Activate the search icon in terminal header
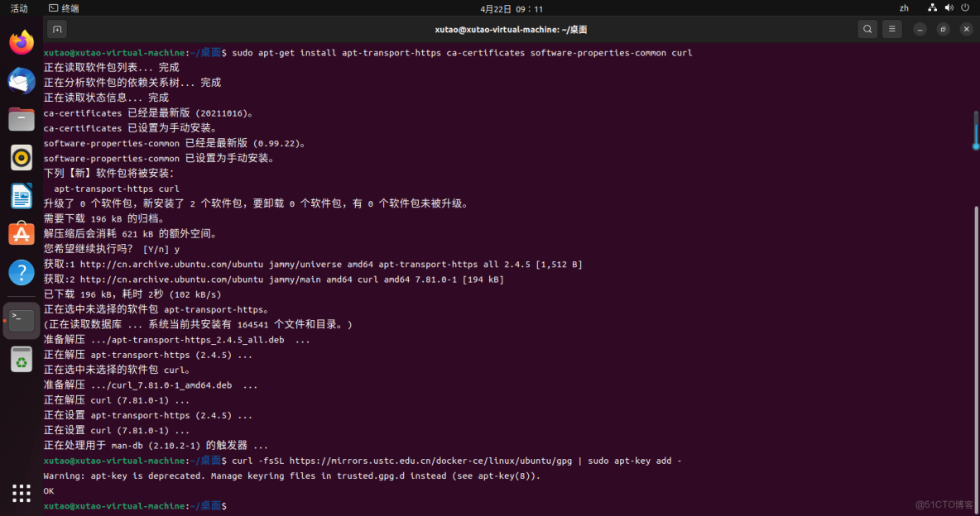 click(x=867, y=29)
